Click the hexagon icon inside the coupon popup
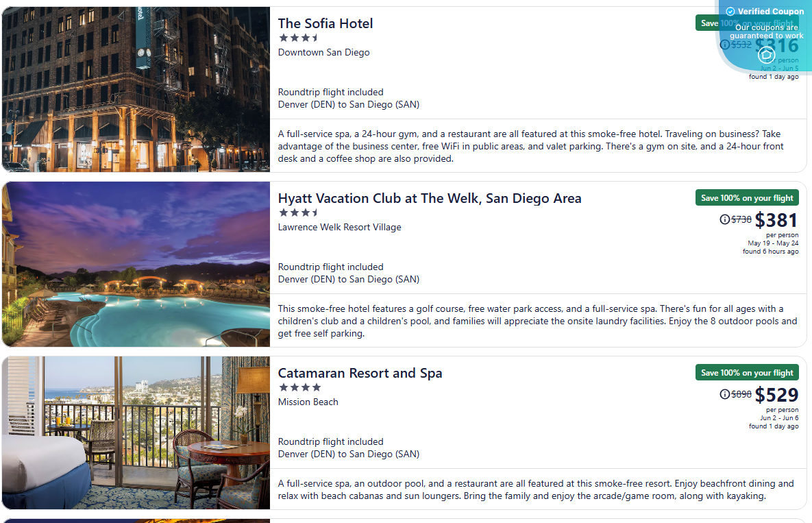 (x=766, y=55)
